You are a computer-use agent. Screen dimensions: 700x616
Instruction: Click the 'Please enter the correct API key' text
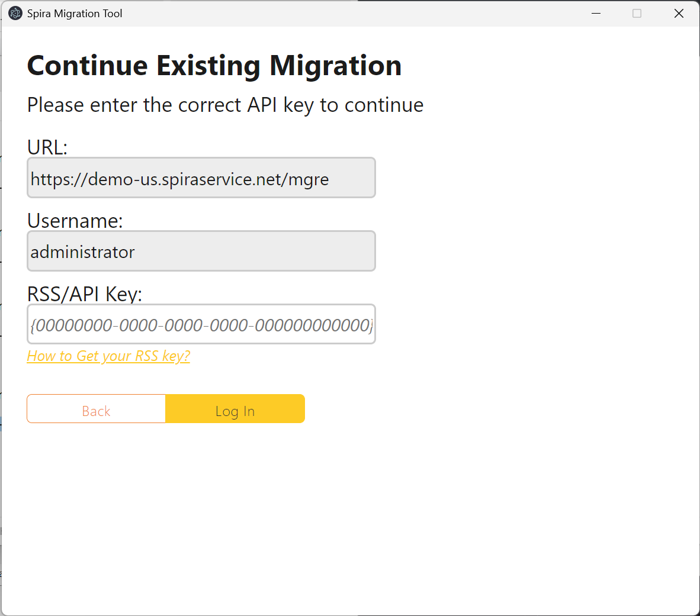[225, 105]
